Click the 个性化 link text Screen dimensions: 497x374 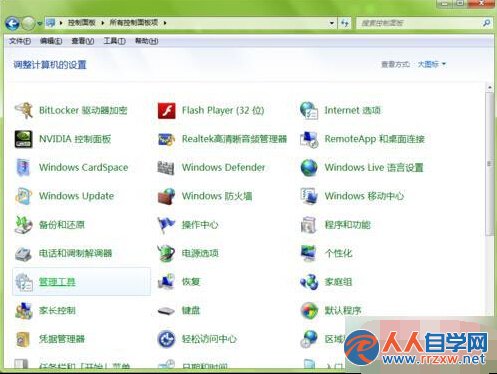pos(338,253)
